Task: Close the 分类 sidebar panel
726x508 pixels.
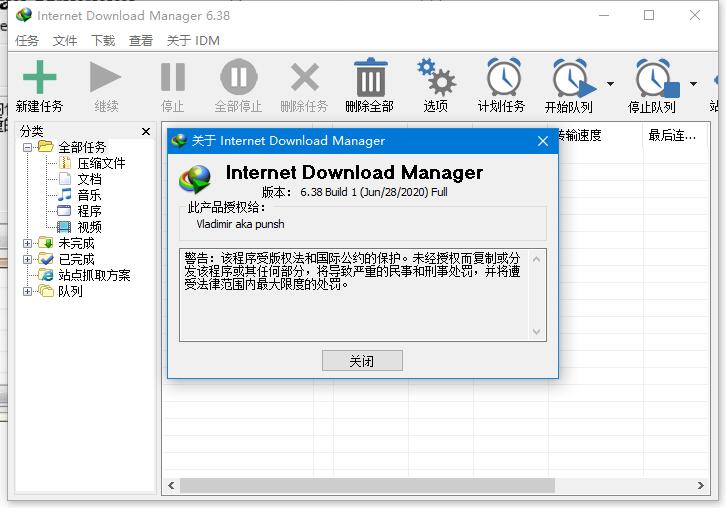Action: click(146, 132)
